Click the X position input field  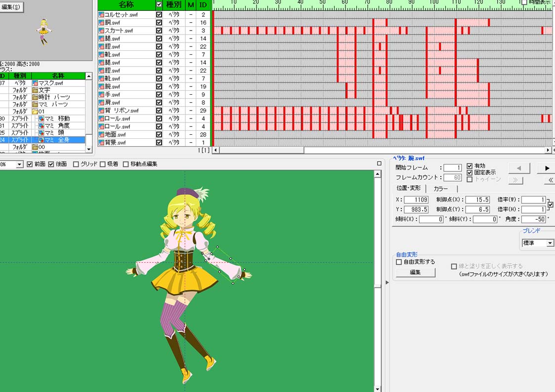click(416, 200)
